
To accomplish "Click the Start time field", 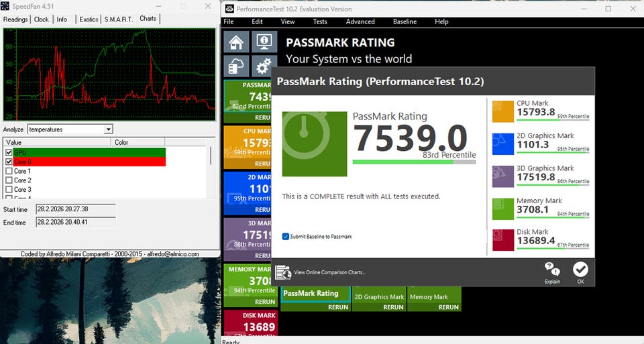I will pyautogui.click(x=76, y=209).
